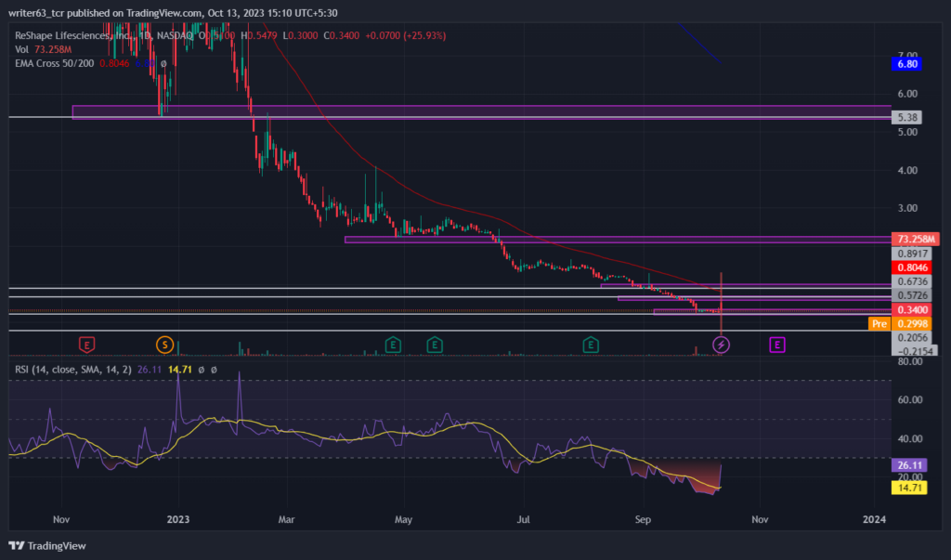Image resolution: width=951 pixels, height=560 pixels.
Task: Click the 80.00 level on RSI axis
Action: click(908, 361)
